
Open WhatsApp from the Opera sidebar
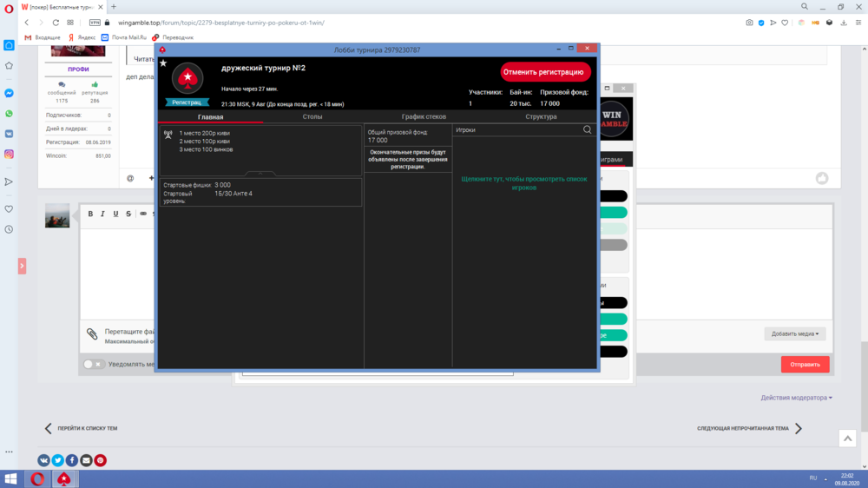pyautogui.click(x=9, y=113)
